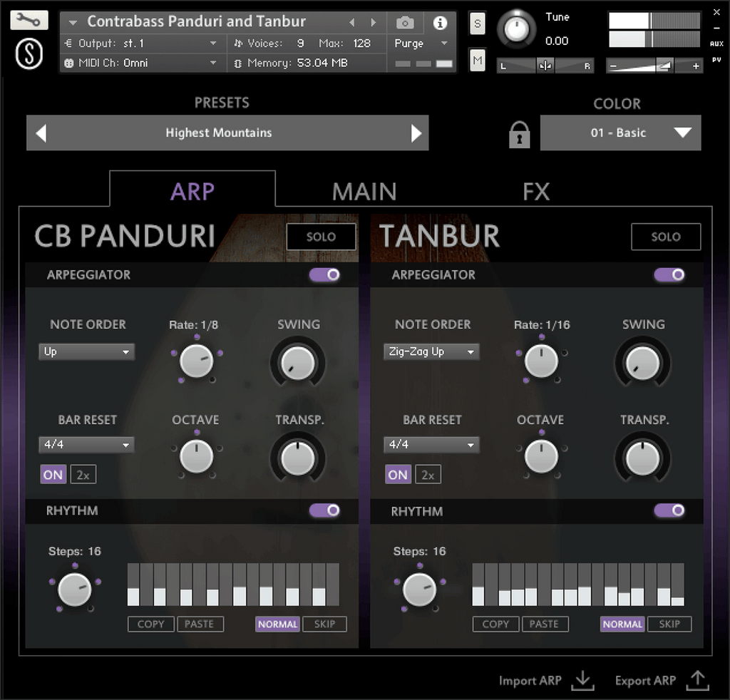
Task: Click the Soundiron S logo icon
Action: [x=29, y=53]
